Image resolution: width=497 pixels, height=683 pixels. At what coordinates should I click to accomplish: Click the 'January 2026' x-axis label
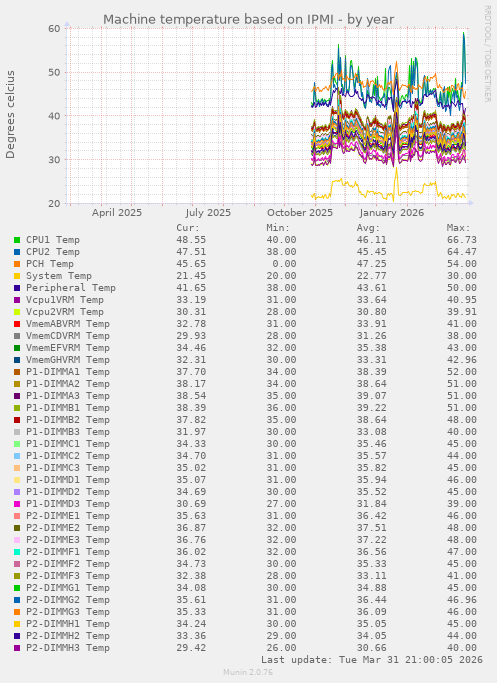point(392,213)
